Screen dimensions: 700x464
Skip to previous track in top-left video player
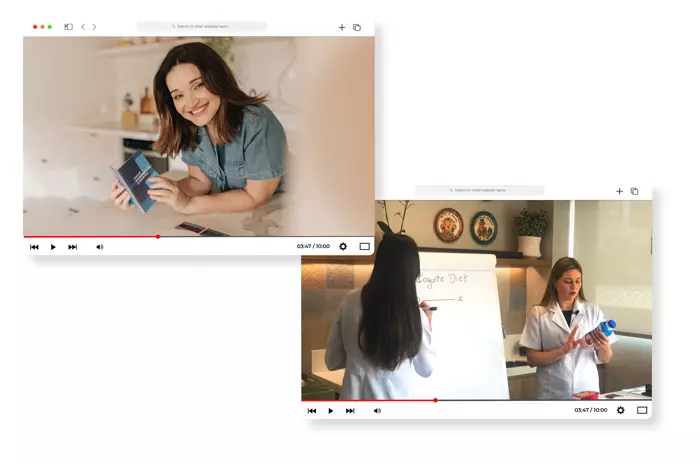(34, 247)
